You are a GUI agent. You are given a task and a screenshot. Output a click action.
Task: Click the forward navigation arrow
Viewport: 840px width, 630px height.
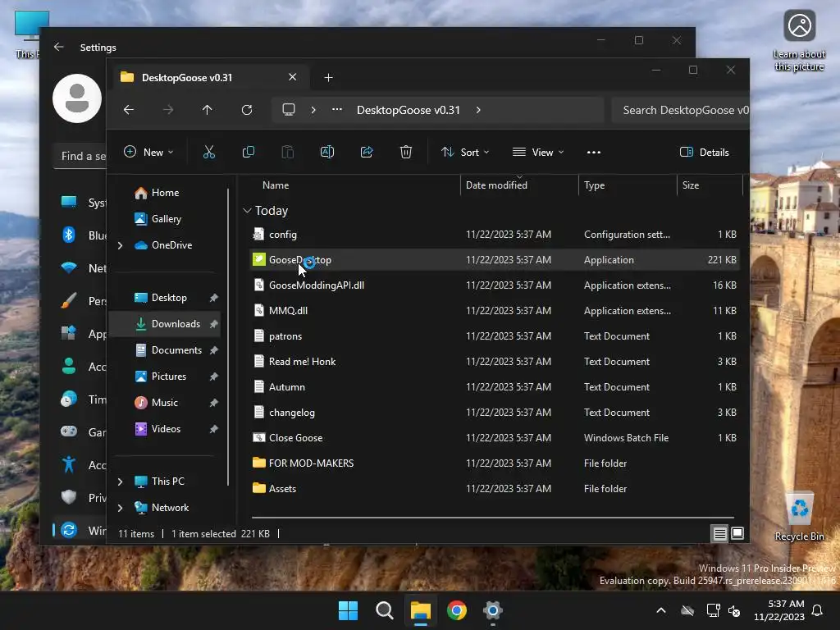click(x=168, y=110)
